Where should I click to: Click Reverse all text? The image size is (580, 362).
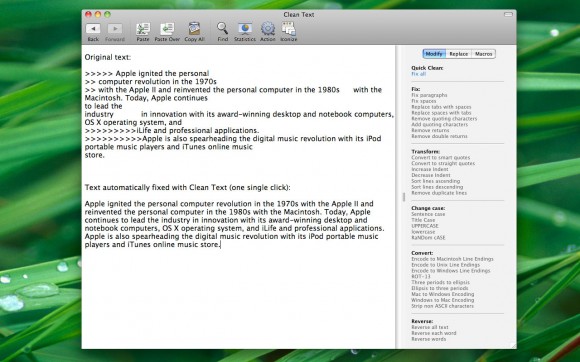click(x=430, y=327)
